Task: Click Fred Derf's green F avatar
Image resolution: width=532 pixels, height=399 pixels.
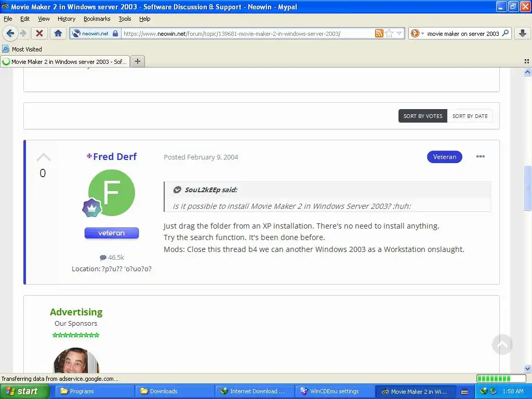Action: click(x=112, y=193)
